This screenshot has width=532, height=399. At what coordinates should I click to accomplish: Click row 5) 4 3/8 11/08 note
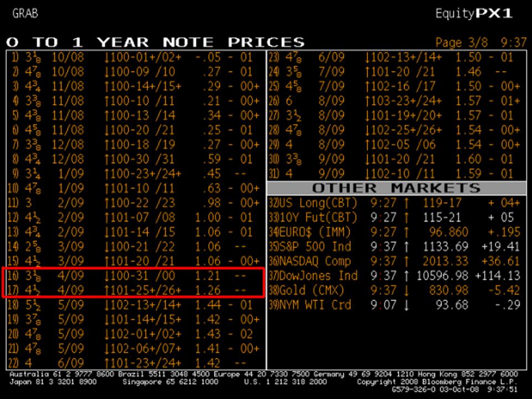[x=136, y=115]
